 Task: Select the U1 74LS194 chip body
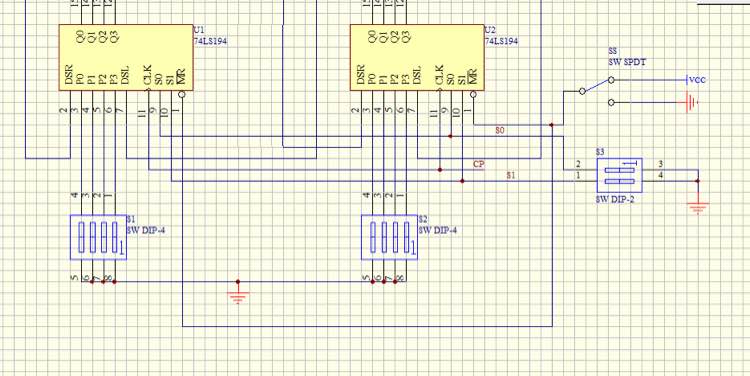(126, 57)
